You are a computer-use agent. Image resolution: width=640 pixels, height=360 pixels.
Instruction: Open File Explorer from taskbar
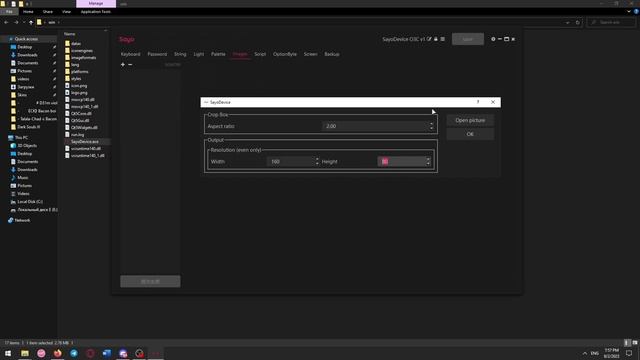pyautogui.click(x=25, y=353)
